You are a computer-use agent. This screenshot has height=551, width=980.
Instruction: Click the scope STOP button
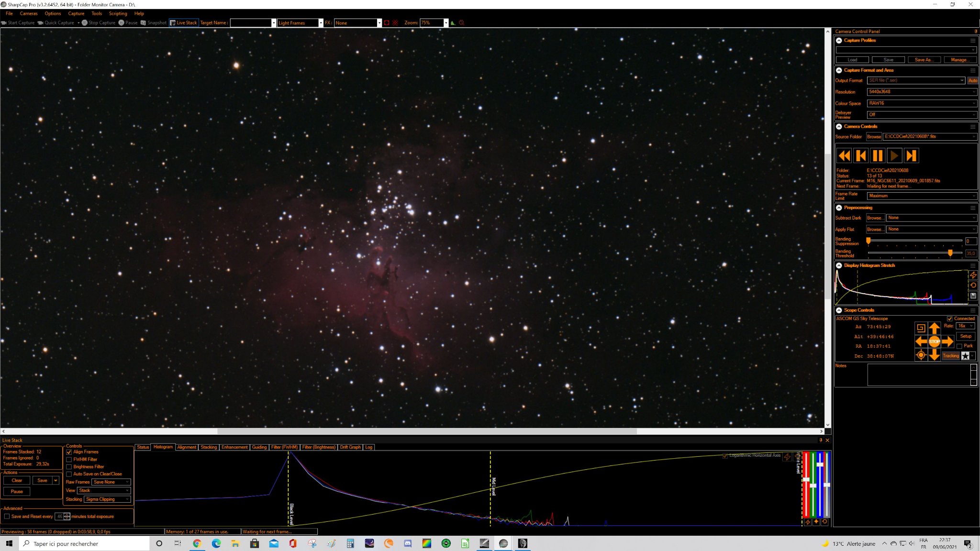click(934, 342)
